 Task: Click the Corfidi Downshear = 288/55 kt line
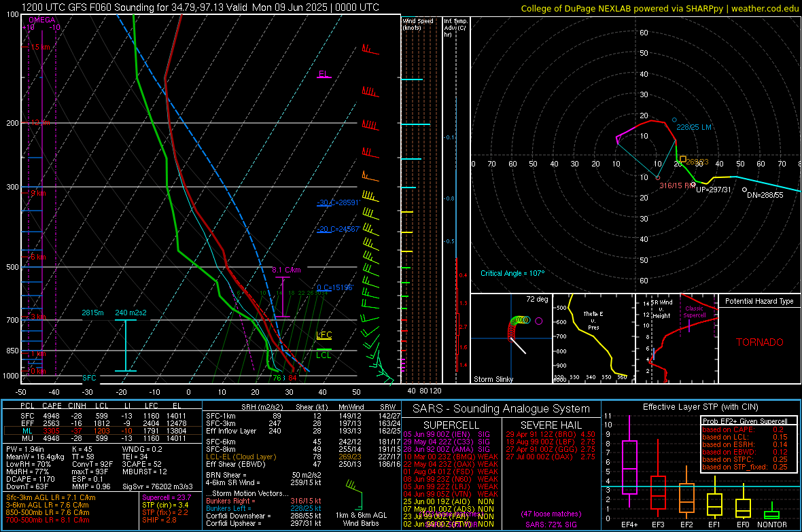[264, 516]
